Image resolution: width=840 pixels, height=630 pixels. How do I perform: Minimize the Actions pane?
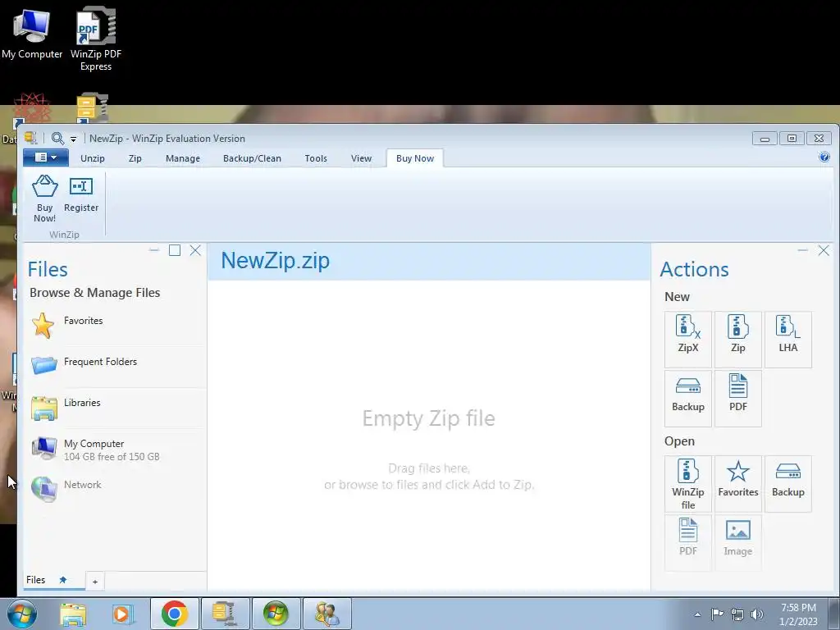[x=802, y=250]
